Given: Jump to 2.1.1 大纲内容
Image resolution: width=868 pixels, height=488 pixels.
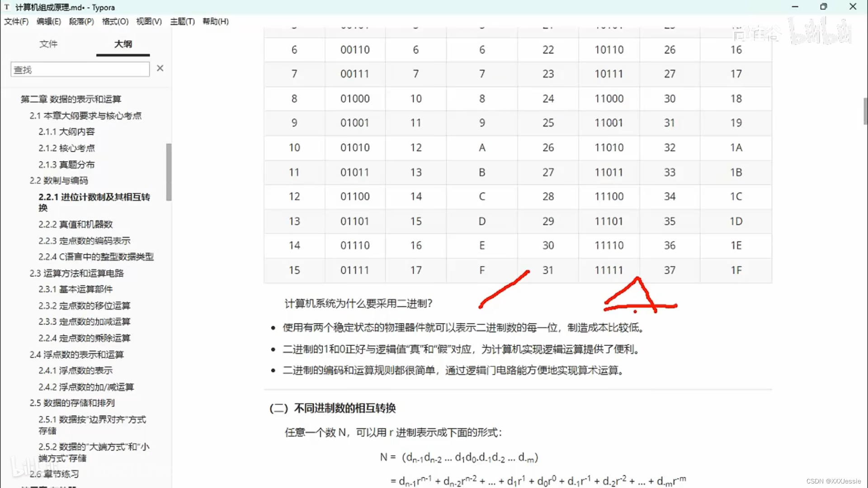Looking at the screenshot, I should [66, 131].
